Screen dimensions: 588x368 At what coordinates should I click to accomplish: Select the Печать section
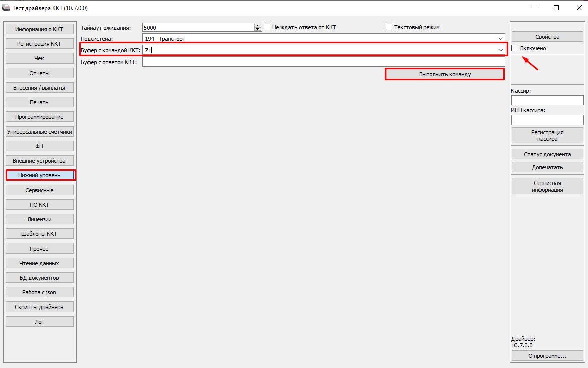pos(39,102)
